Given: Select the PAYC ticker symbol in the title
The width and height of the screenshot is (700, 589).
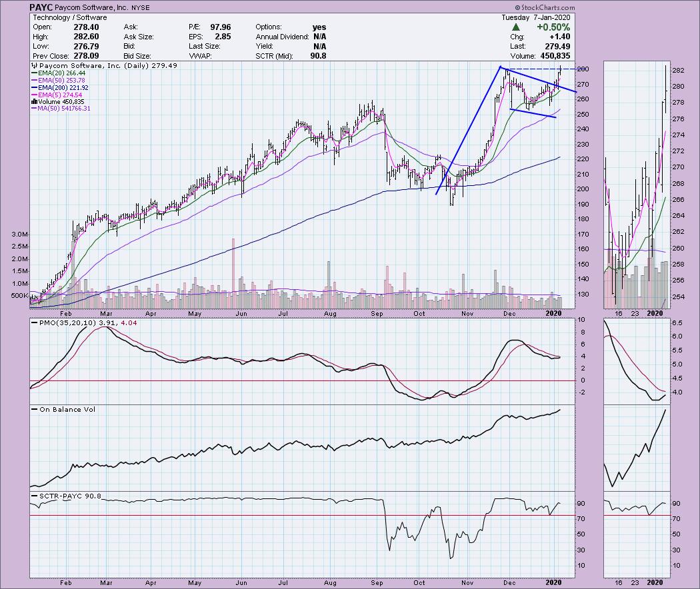Looking at the screenshot, I should pyautogui.click(x=41, y=7).
